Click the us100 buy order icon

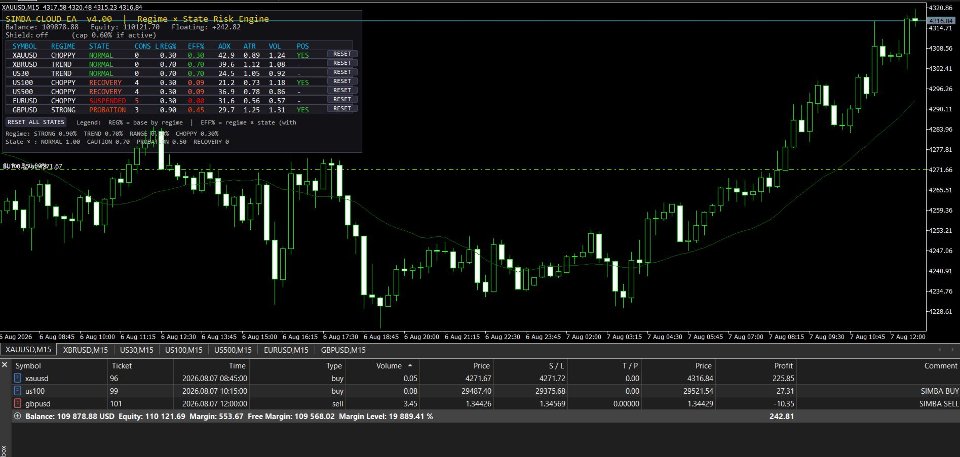[17, 391]
